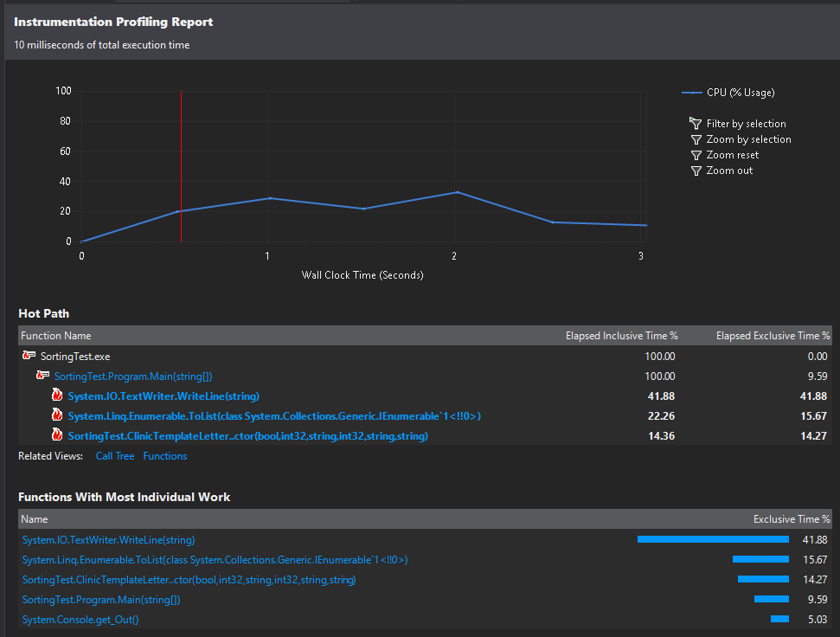
Task: Open the Functions related view
Action: (x=164, y=455)
